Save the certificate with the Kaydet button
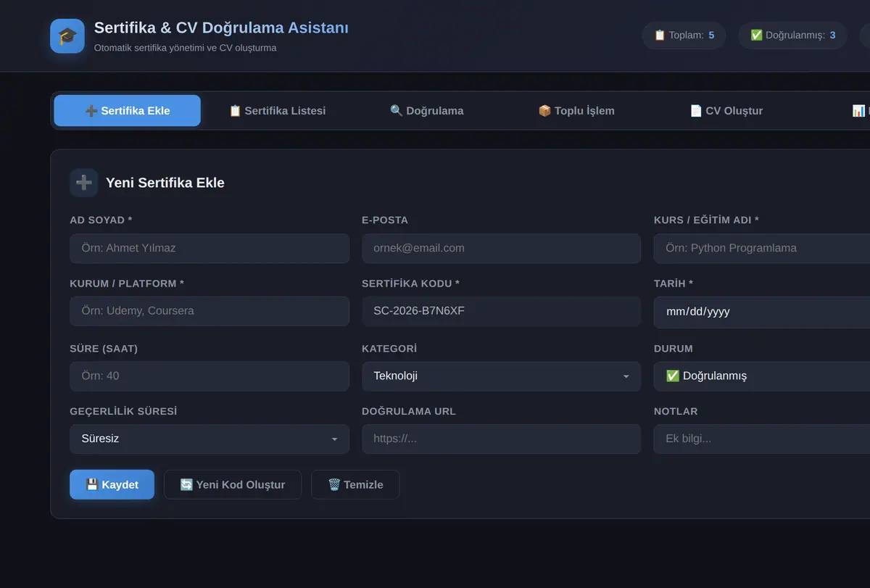870x588 pixels. click(x=112, y=485)
